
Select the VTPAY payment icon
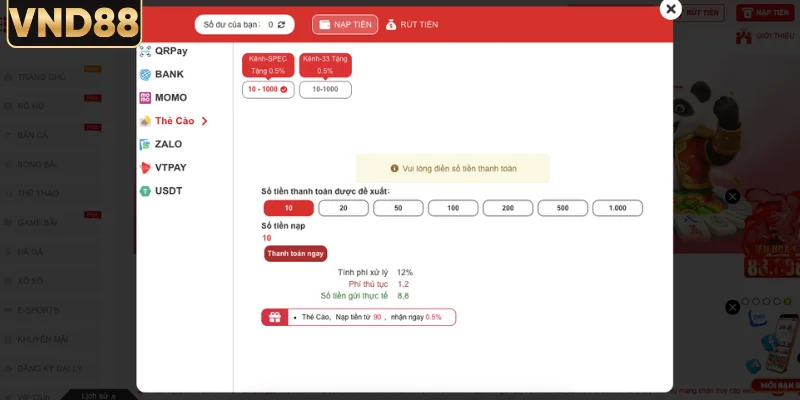pyautogui.click(x=145, y=168)
